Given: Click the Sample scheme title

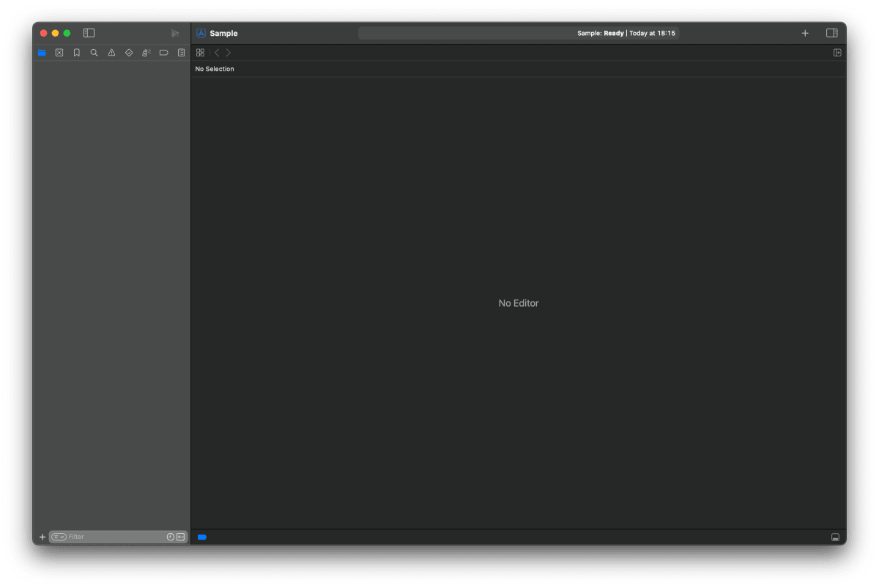Looking at the screenshot, I should (x=223, y=33).
